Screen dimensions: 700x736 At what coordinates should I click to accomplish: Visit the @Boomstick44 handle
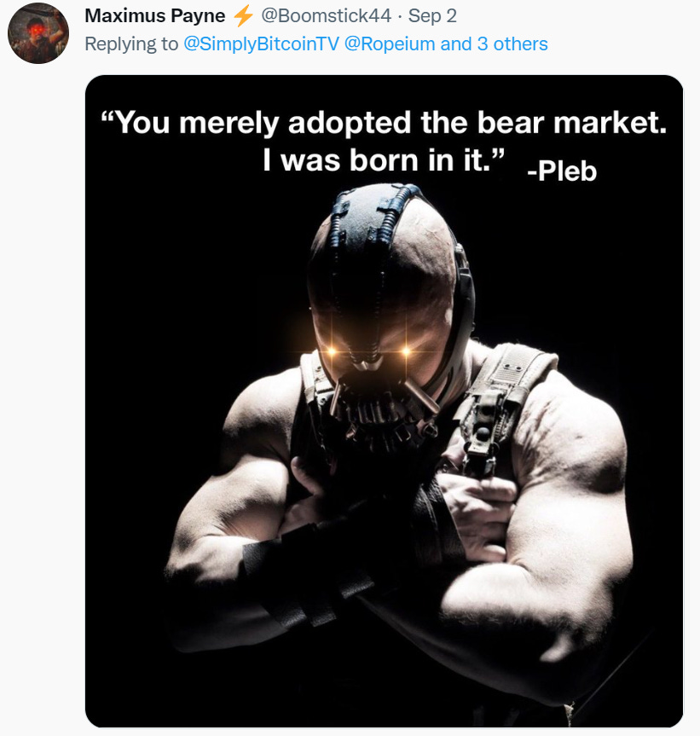coord(326,16)
